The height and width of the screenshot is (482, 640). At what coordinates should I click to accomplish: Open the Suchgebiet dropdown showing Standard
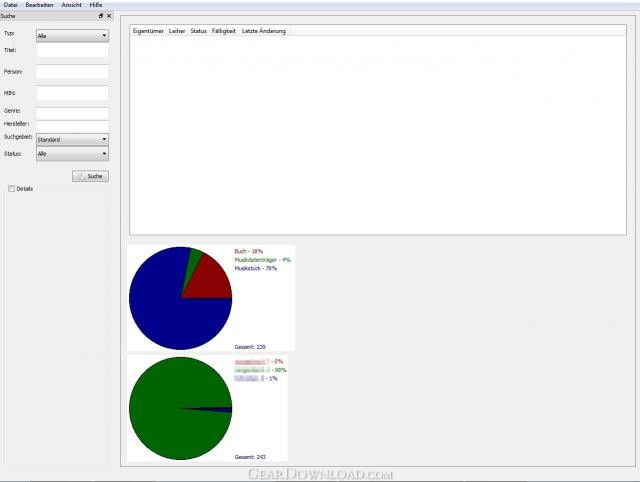tap(72, 140)
